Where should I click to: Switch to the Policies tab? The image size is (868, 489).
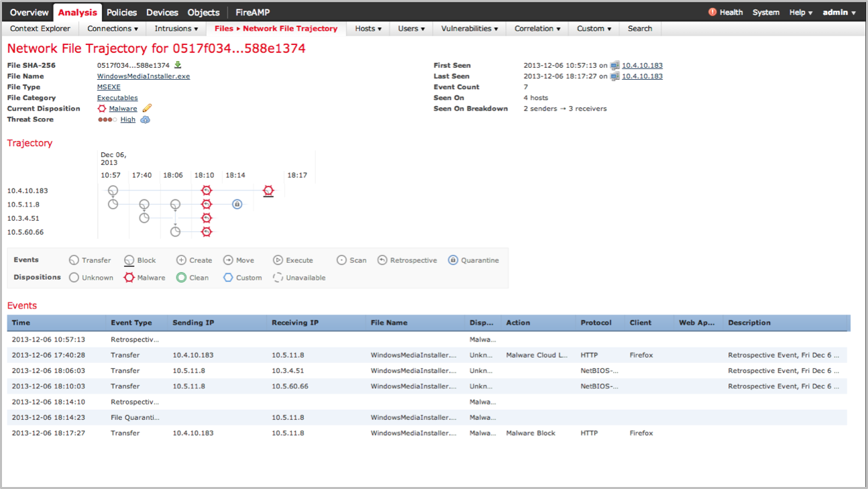coord(121,12)
